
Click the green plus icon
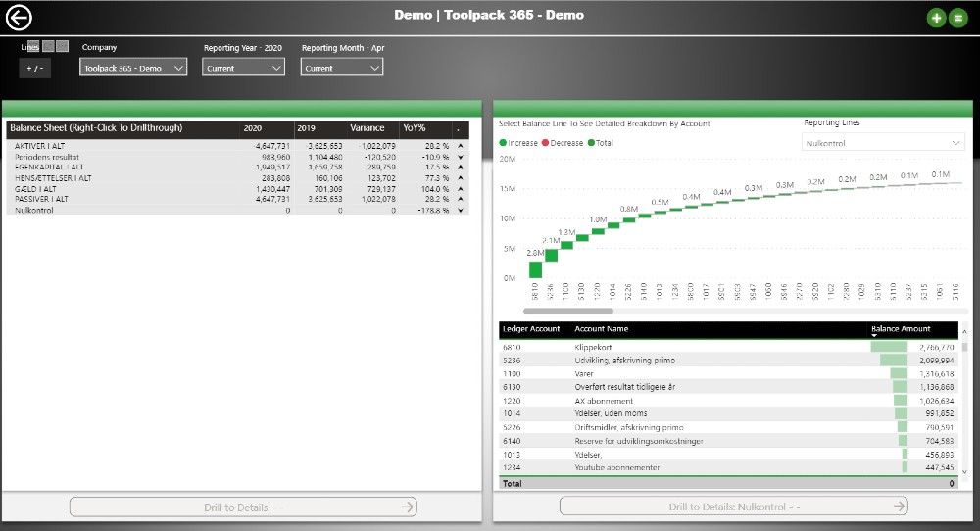coord(936,18)
